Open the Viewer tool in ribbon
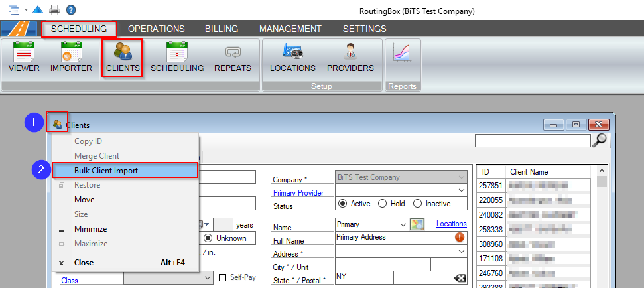The height and width of the screenshot is (288, 644). [24, 57]
